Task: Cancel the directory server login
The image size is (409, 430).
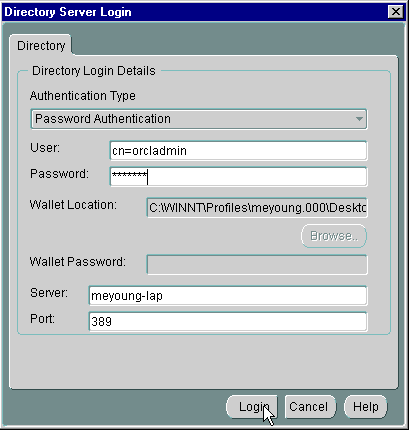Action: coord(309,407)
